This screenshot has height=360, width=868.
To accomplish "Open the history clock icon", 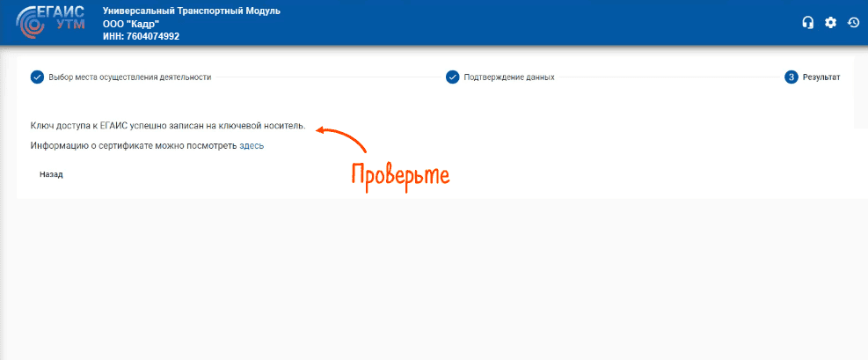I will pos(853,23).
